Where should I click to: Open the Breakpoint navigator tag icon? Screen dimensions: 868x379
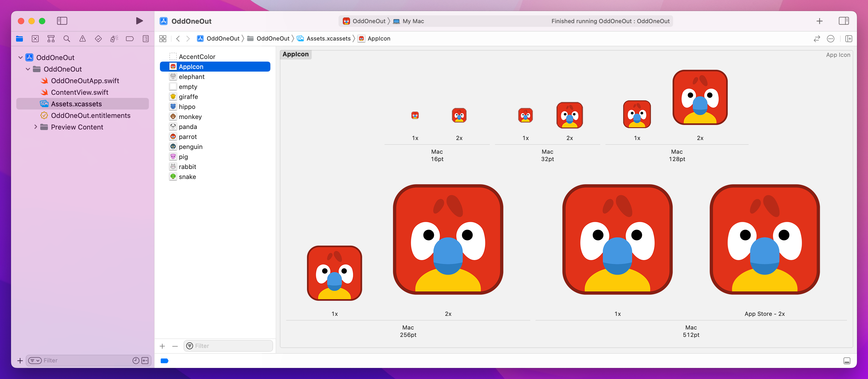tap(130, 38)
